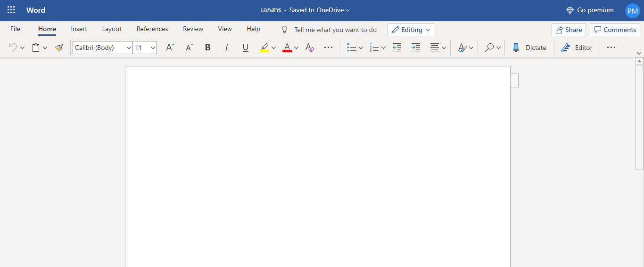Screen dimensions: 644x267
Task: Open the app launcher waffle icon
Action: (11, 10)
